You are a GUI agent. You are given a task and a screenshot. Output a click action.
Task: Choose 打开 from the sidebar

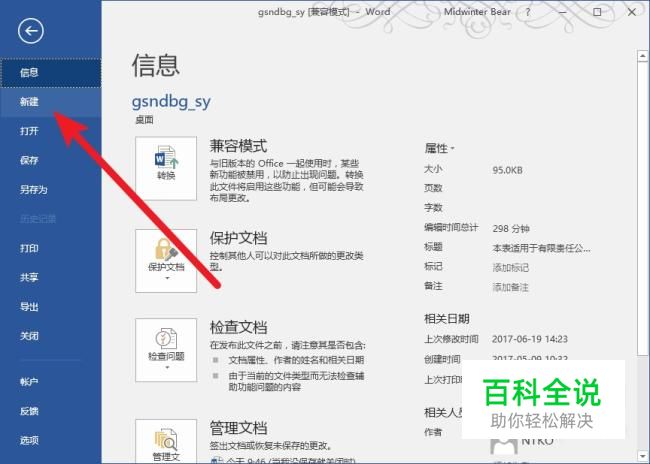(x=51, y=131)
